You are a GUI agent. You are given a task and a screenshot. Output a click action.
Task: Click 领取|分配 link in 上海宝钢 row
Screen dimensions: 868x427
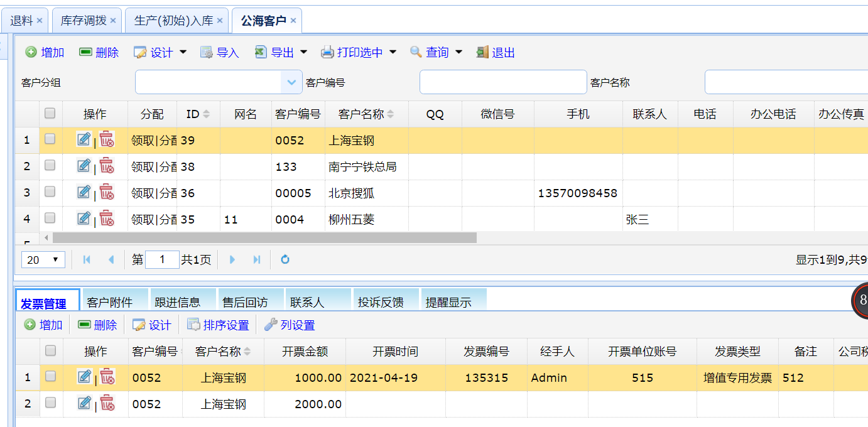[153, 141]
